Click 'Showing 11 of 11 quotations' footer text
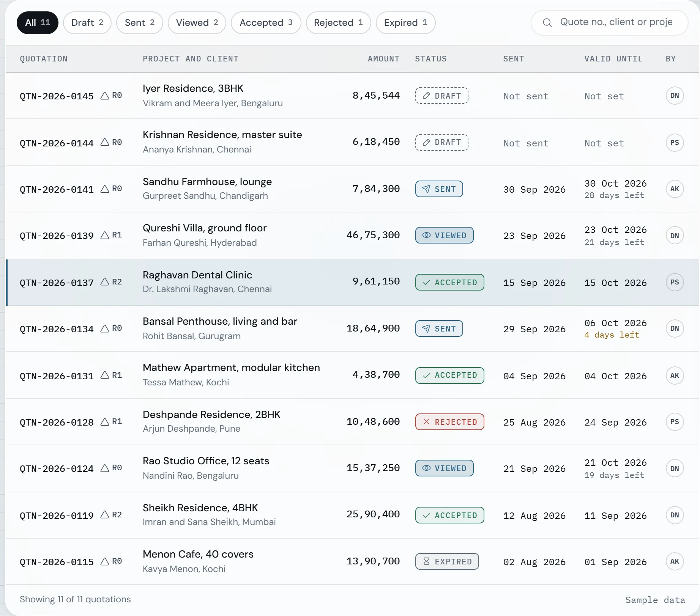The height and width of the screenshot is (616, 700). coord(75,599)
